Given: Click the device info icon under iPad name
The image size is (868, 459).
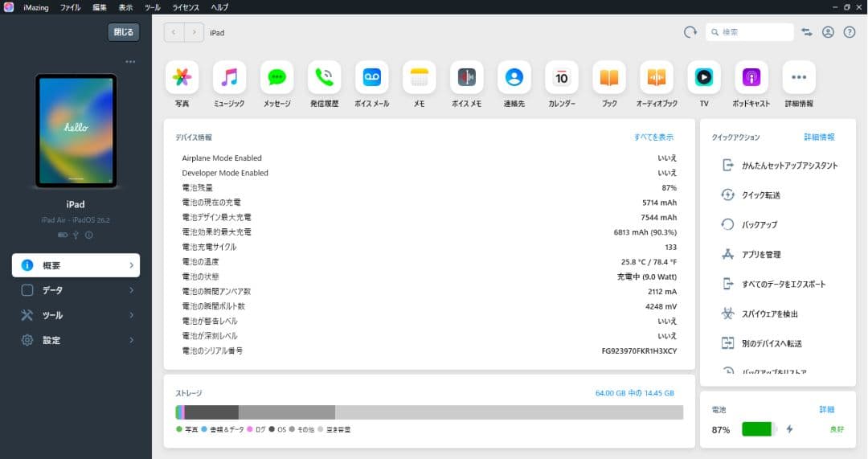Looking at the screenshot, I should coord(88,235).
